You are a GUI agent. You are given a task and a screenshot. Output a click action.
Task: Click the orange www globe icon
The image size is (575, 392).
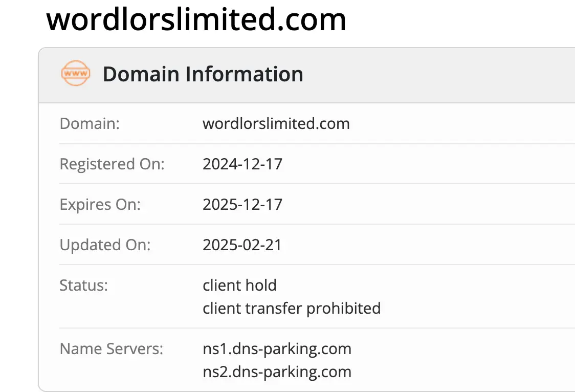tap(75, 74)
